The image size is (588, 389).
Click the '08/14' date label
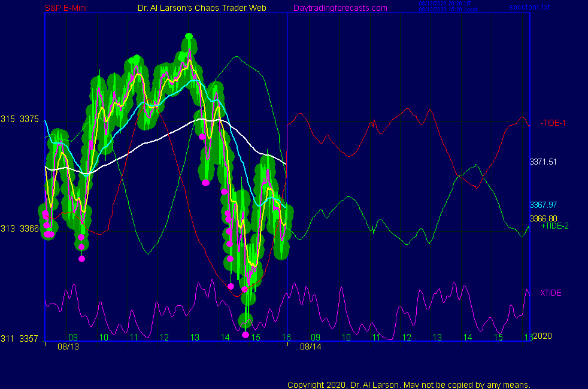[311, 347]
